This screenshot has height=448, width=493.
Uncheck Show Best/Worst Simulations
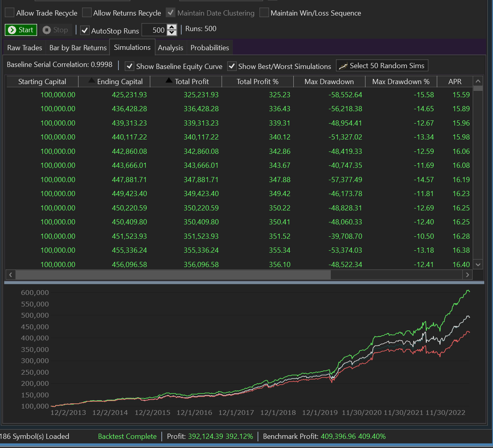click(232, 66)
